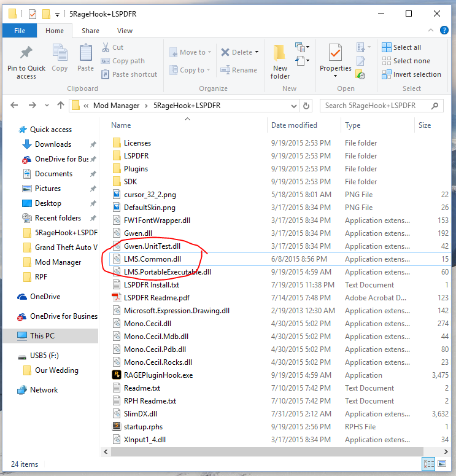Click Copy path in ribbon

pyautogui.click(x=123, y=61)
